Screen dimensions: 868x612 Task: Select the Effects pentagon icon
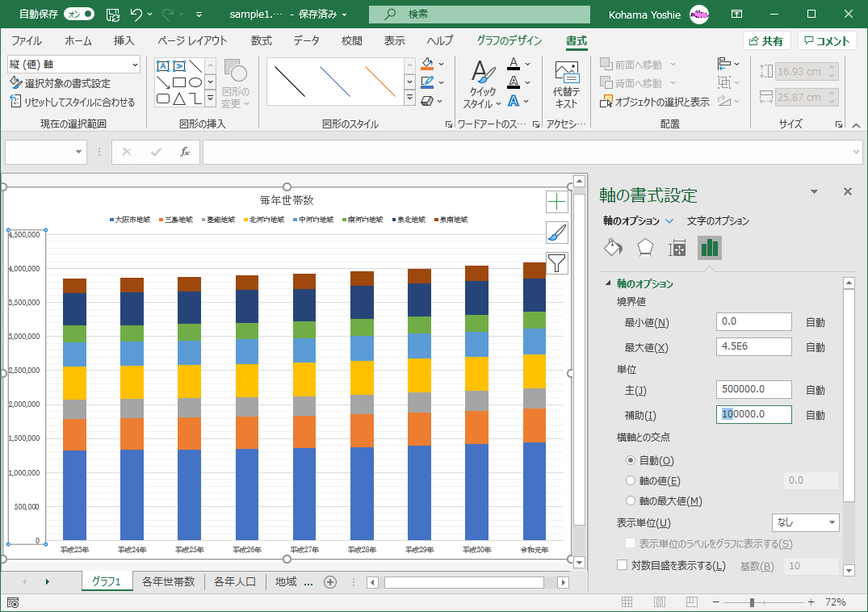click(x=645, y=248)
